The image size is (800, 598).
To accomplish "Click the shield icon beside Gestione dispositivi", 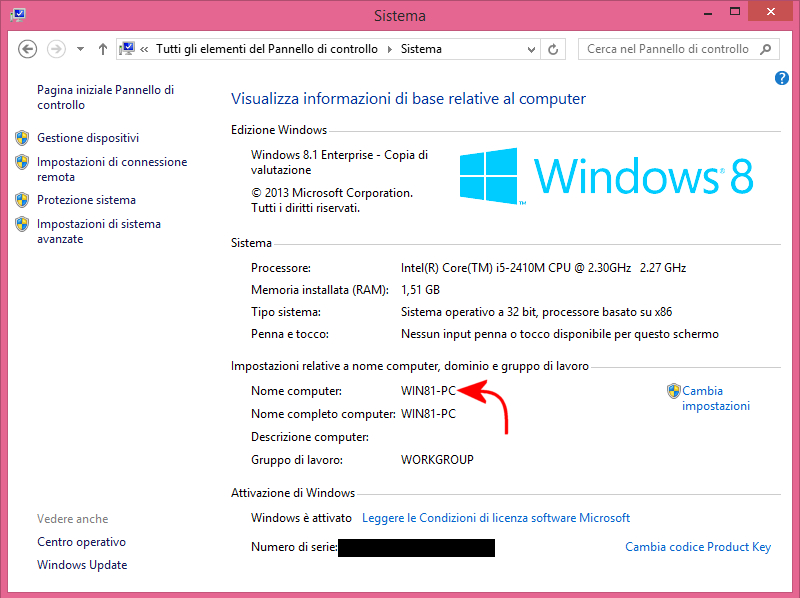I will coord(22,138).
